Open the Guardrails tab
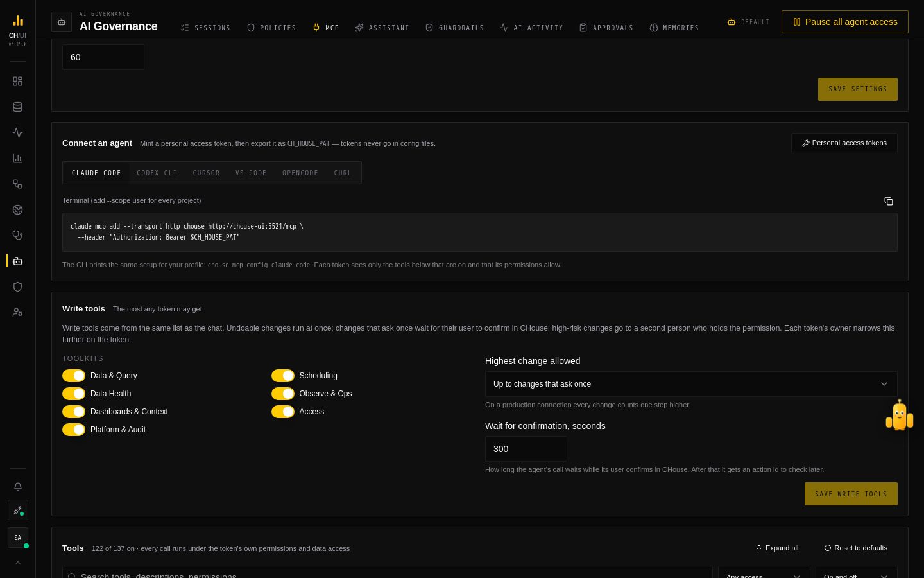924x578 pixels. [454, 28]
